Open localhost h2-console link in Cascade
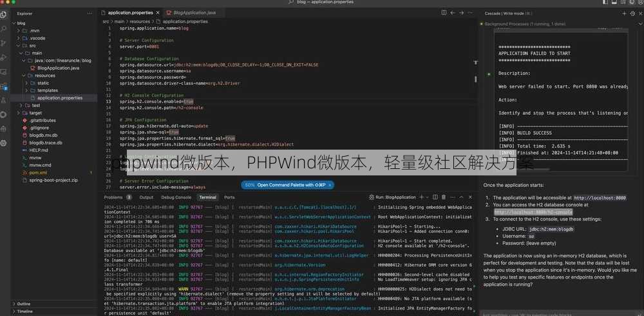644x316 pixels. (x=533, y=212)
